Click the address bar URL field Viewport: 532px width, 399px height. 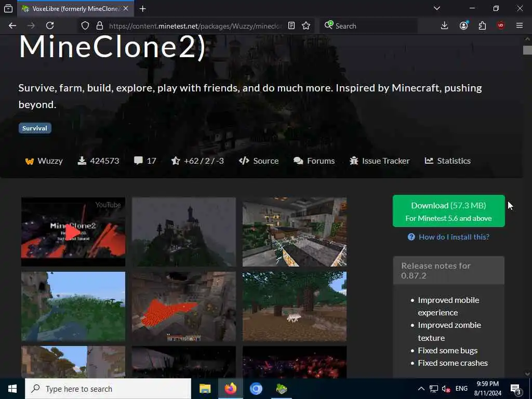pos(195,26)
